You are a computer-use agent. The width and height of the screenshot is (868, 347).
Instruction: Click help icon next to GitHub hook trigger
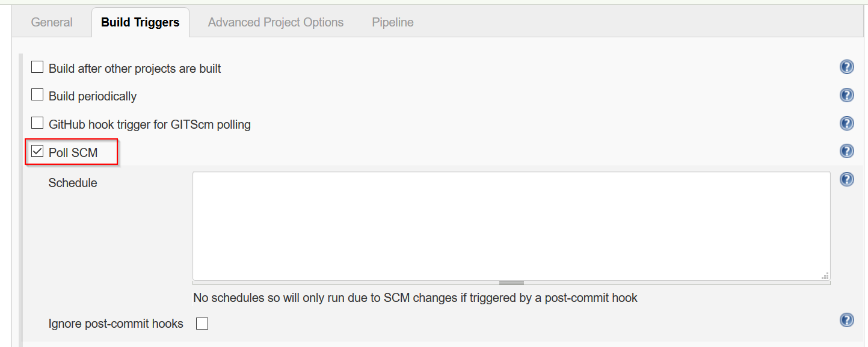click(846, 123)
